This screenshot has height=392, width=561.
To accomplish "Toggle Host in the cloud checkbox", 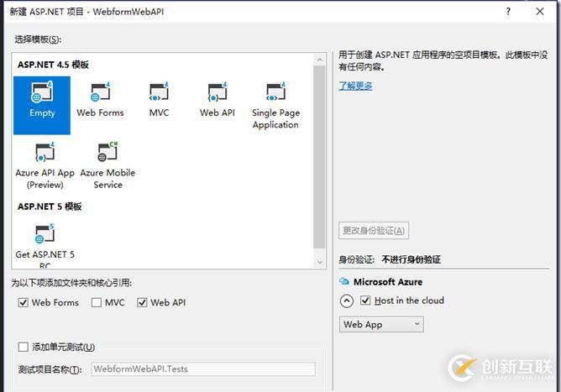I will (x=365, y=301).
